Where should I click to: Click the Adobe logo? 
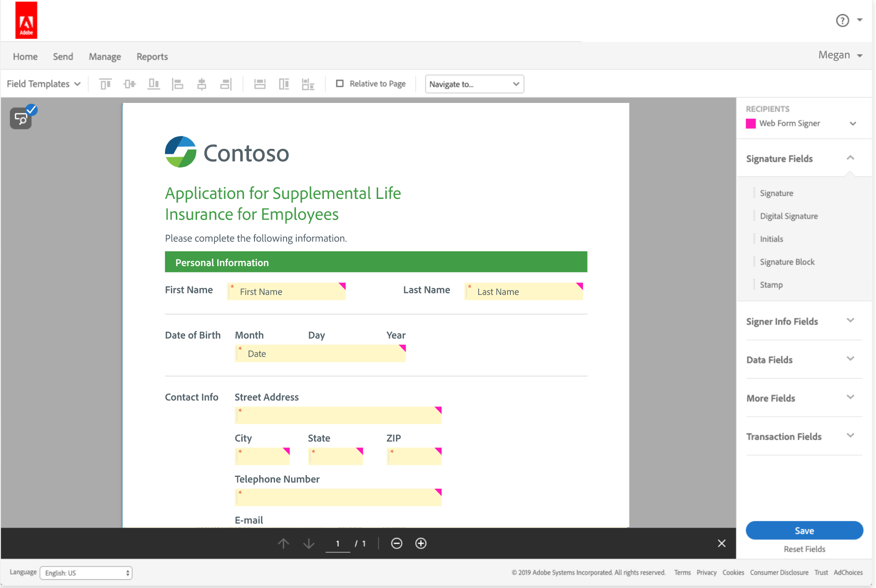[x=26, y=20]
